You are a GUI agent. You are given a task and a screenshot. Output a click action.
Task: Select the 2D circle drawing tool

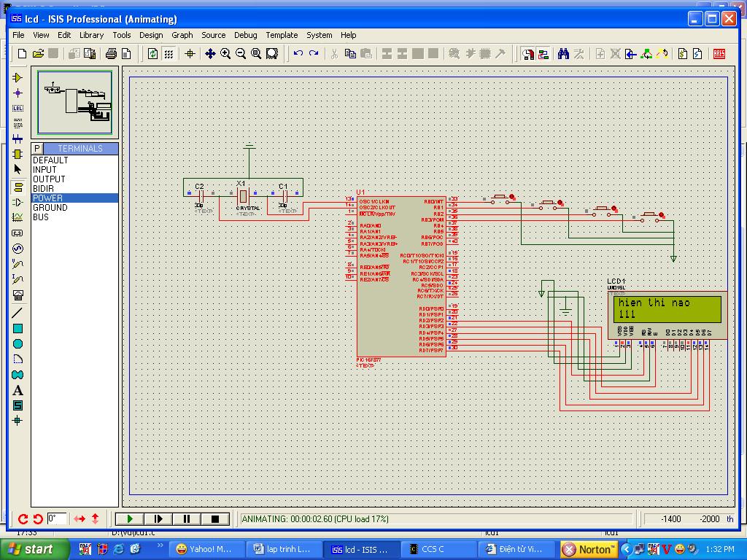18,343
